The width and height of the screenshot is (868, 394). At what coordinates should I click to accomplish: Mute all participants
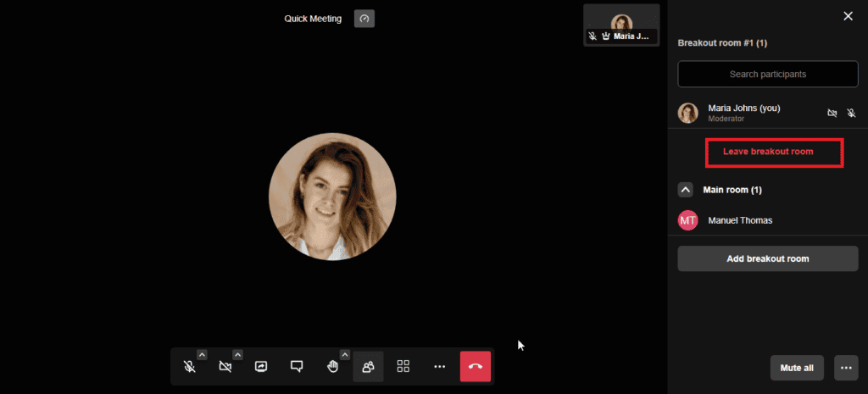point(797,368)
